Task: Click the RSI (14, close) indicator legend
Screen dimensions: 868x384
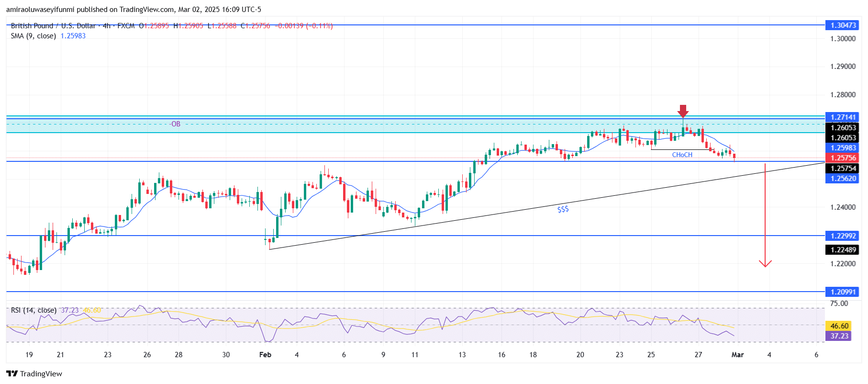Action: click(x=33, y=310)
